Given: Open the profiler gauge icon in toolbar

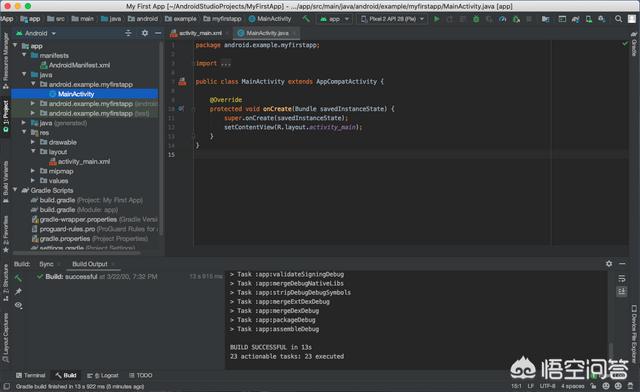Looking at the screenshot, I should tap(502, 19).
